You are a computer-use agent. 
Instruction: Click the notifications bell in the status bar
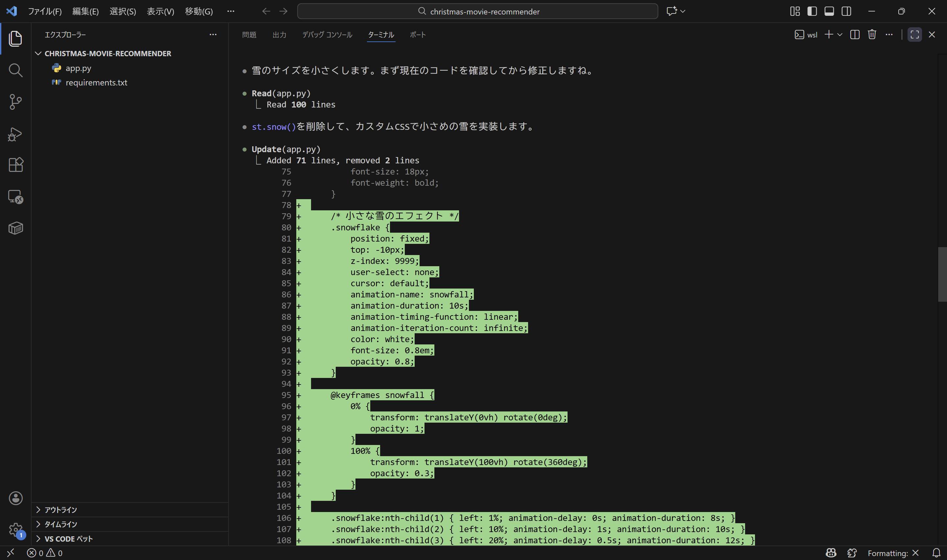point(937,553)
